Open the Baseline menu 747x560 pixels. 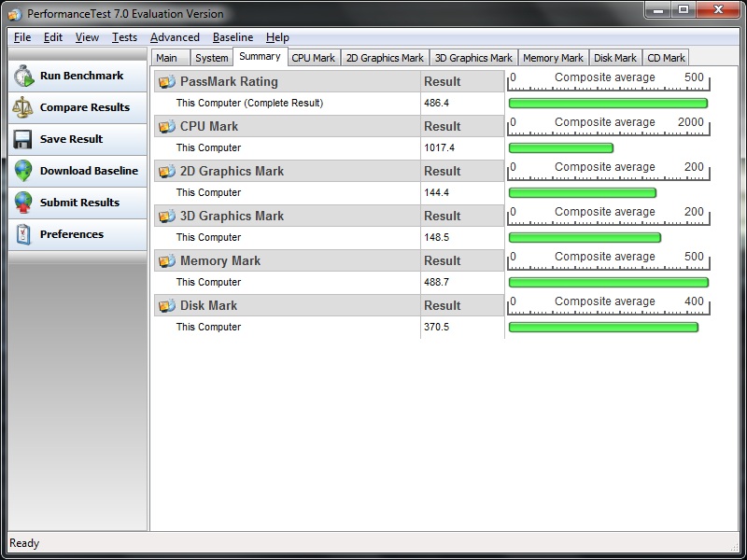click(233, 37)
